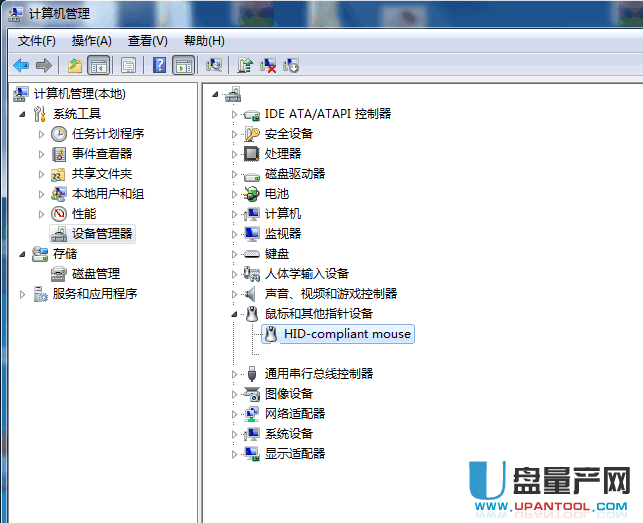This screenshot has width=643, height=523.
Task: Click Scan for hardware changes toolbar icon
Action: (213, 65)
